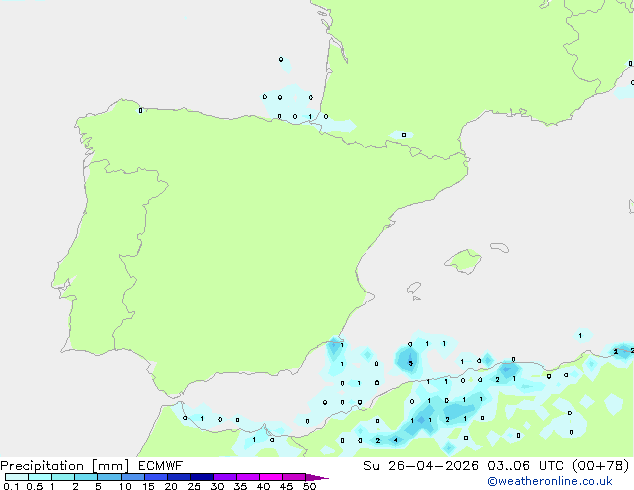Click the 45–50 mm legend color box
The width and height of the screenshot is (634, 490).
pyautogui.click(x=294, y=477)
